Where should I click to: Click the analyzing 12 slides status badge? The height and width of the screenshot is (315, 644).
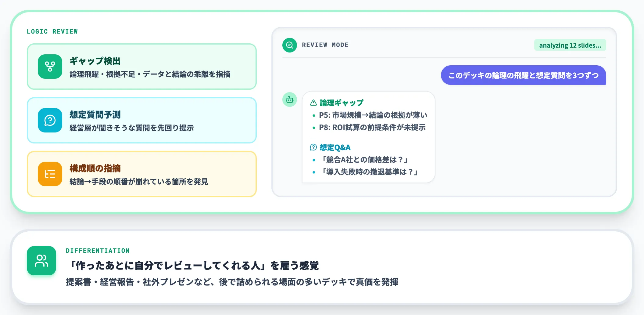[570, 45]
